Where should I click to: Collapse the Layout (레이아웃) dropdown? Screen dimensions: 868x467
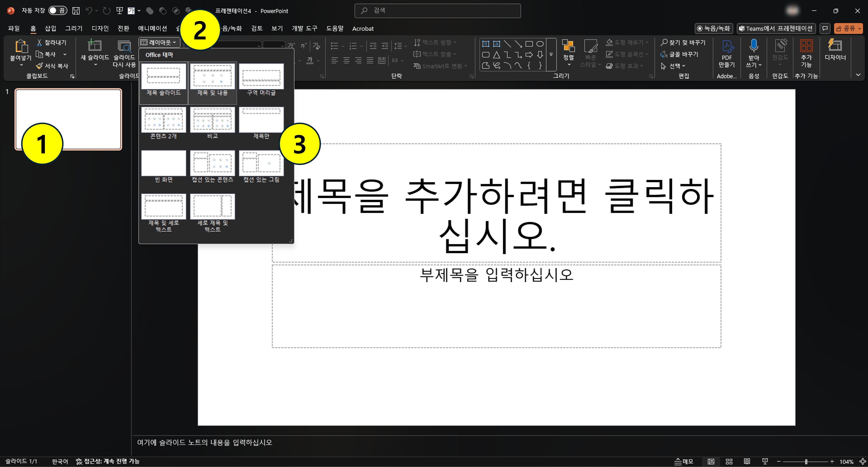point(159,42)
